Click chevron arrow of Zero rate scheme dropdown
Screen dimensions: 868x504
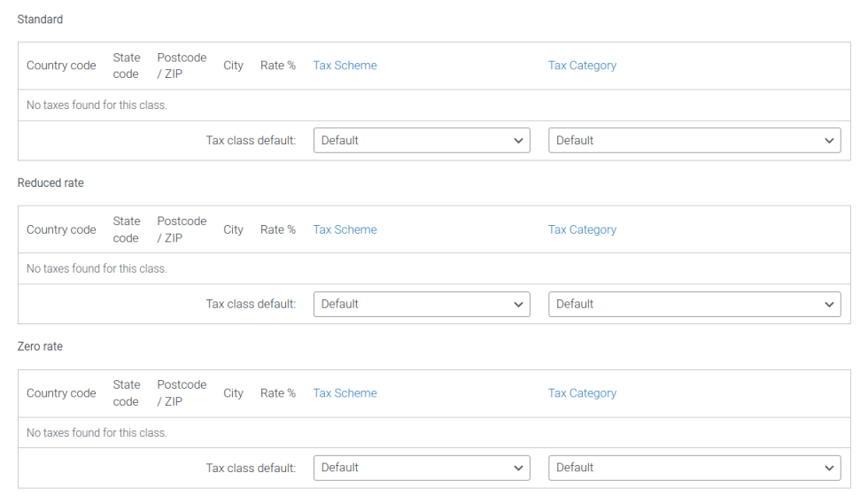click(519, 468)
